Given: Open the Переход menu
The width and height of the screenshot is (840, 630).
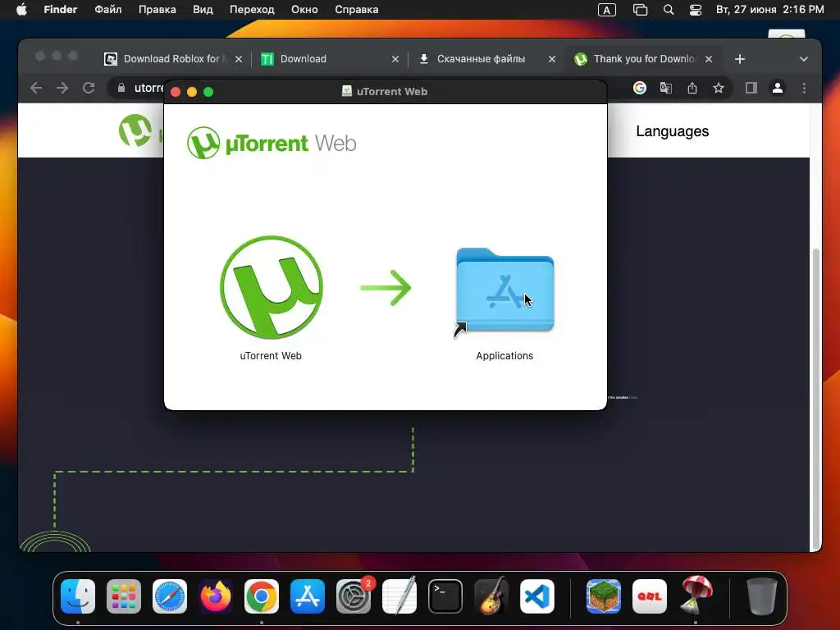Looking at the screenshot, I should tap(252, 10).
